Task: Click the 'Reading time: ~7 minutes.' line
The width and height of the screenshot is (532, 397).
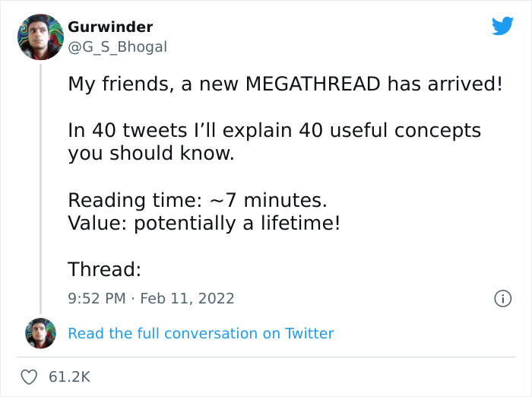Action: 197,200
